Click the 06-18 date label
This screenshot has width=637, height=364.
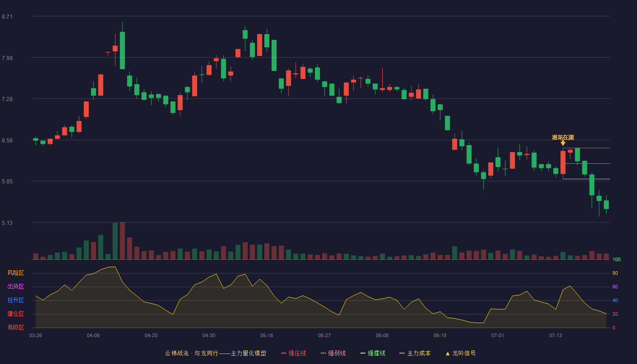tap(440, 335)
